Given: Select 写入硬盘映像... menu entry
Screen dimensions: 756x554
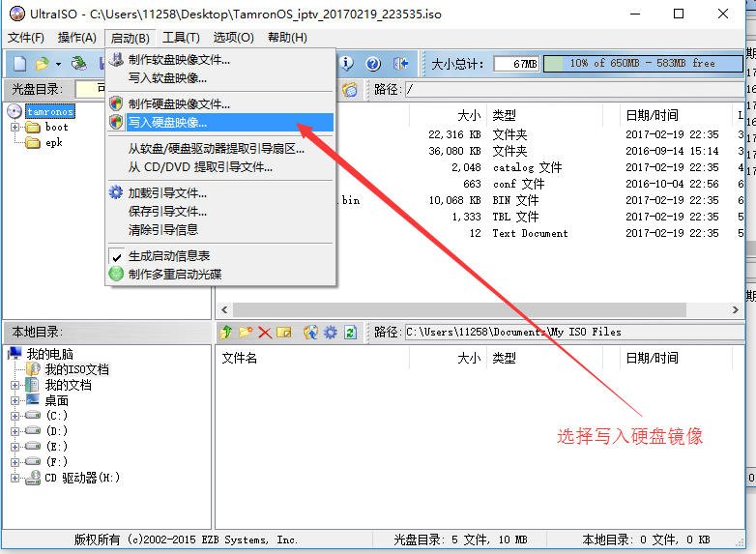Looking at the screenshot, I should [x=220, y=123].
